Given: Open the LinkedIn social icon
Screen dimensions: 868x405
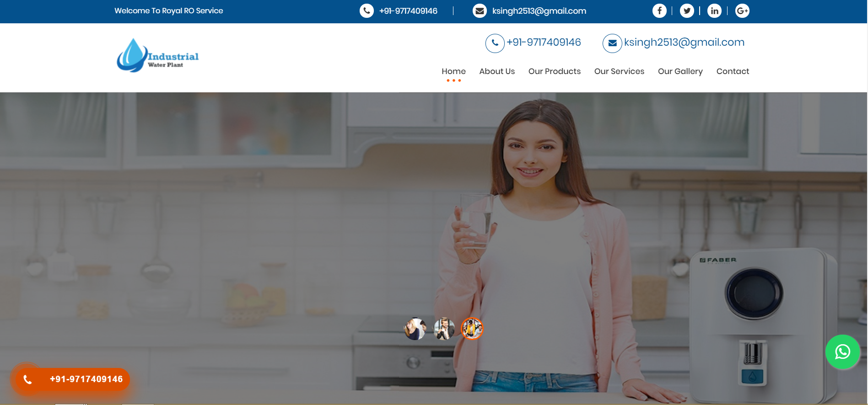Looking at the screenshot, I should click(714, 11).
